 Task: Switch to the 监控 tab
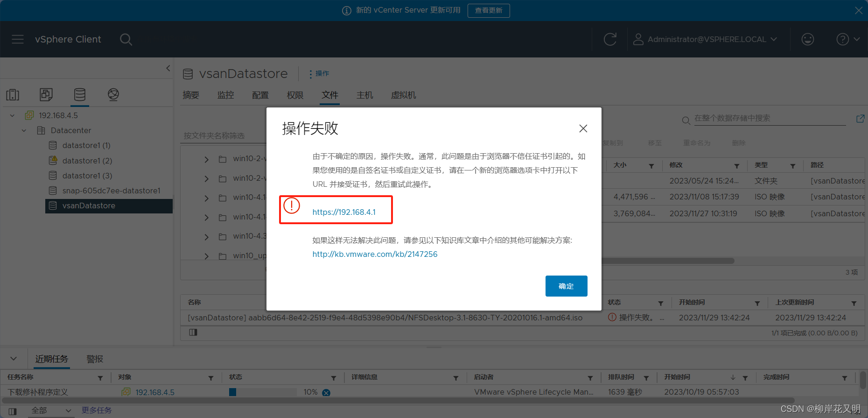pyautogui.click(x=226, y=95)
